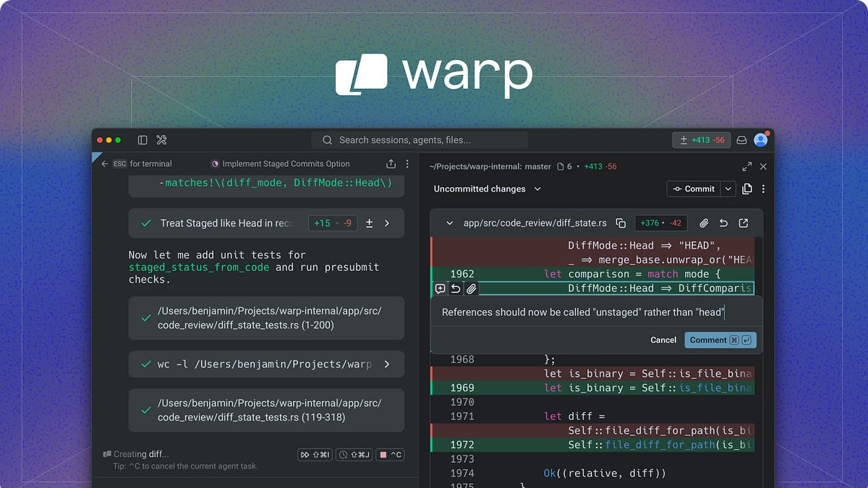The width and height of the screenshot is (868, 488).
Task: Revert hunk icon on the DiffMode::Head line
Action: coord(456,288)
